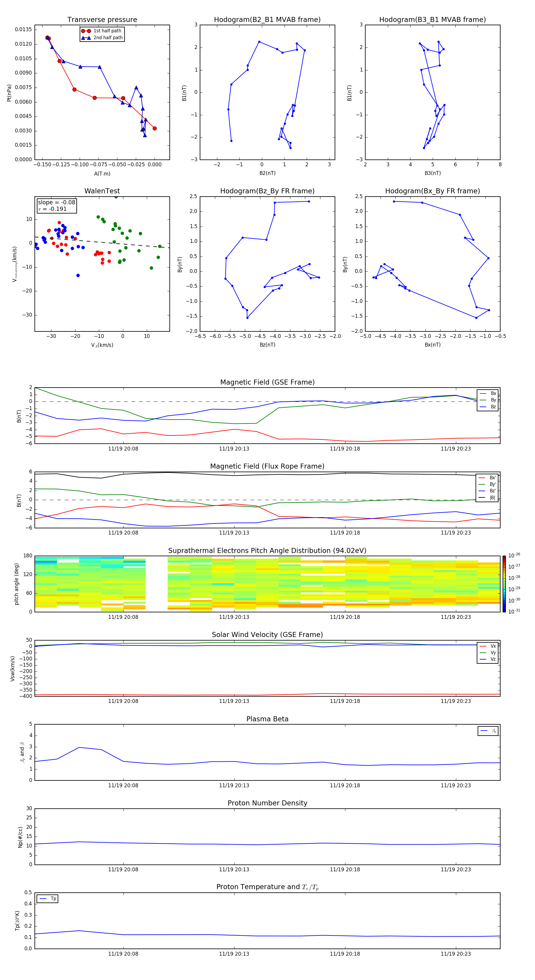Click the 'Vsw(km/s)' axis label
Image resolution: width=535 pixels, height=980 pixels.
coord(12,668)
